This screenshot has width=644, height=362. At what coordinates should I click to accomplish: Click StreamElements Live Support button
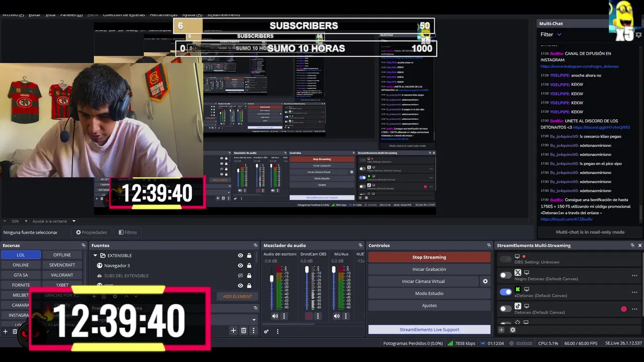tap(429, 330)
